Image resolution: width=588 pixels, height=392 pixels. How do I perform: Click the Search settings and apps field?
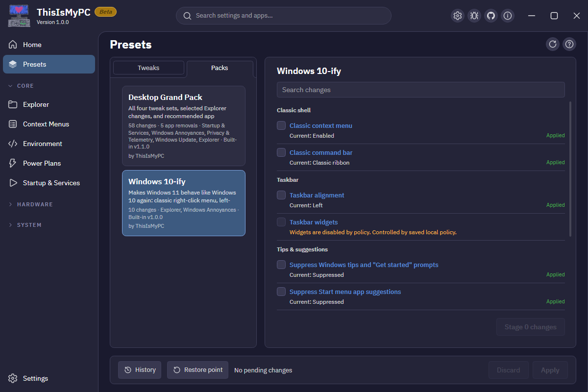(284, 16)
